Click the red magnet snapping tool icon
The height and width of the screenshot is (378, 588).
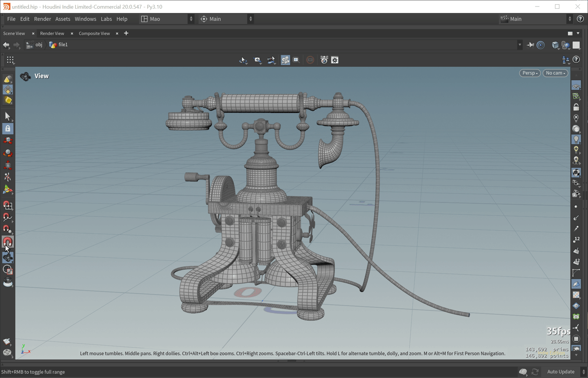8,242
